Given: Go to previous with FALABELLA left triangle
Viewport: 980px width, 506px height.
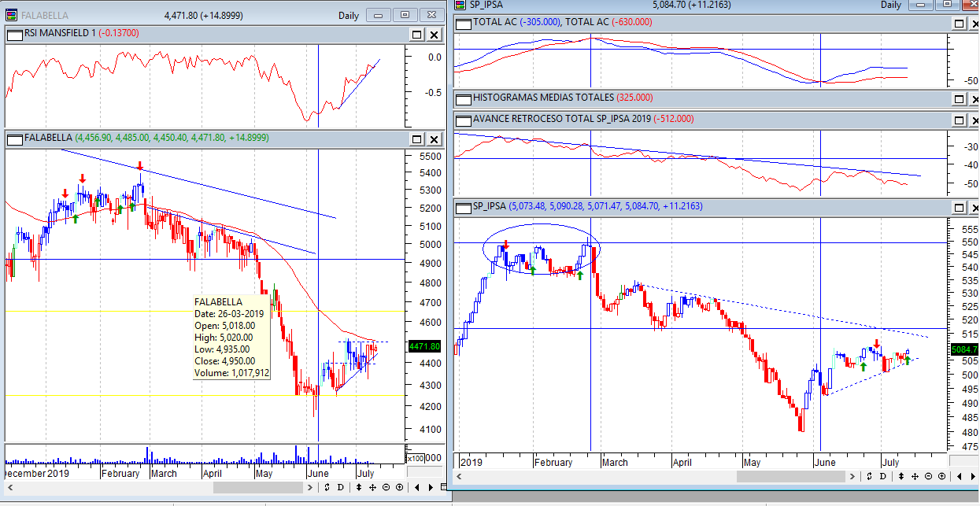Looking at the screenshot, I should click(x=417, y=487).
